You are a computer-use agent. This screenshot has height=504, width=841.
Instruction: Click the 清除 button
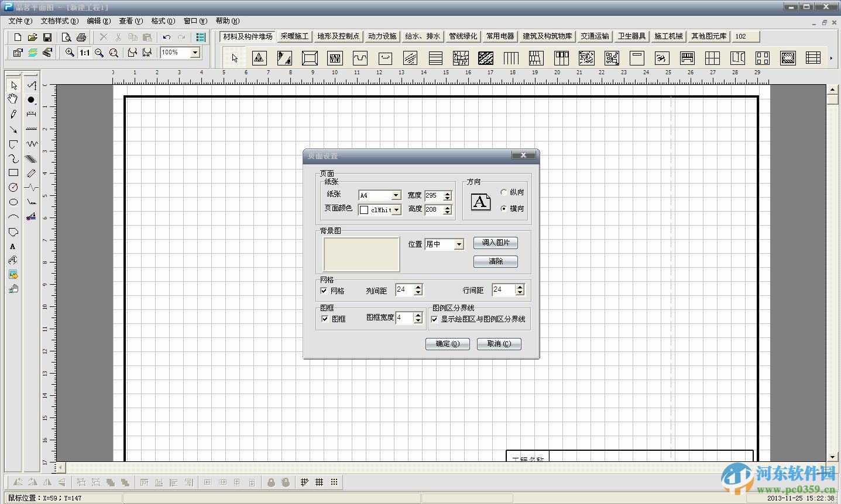[496, 261]
